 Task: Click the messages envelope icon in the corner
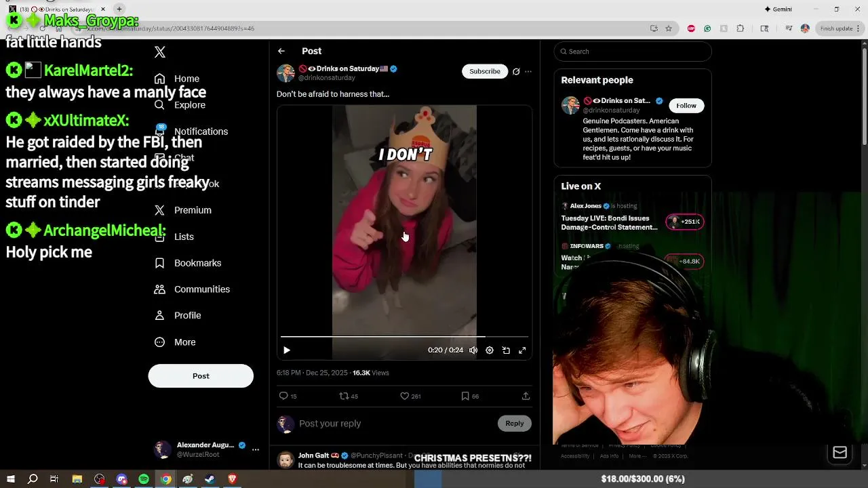[840, 453]
